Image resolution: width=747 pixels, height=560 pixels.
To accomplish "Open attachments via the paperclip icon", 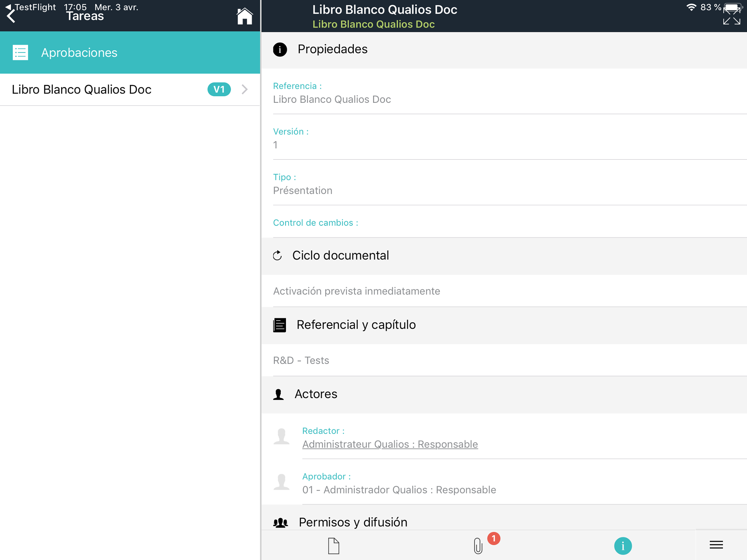I will tap(478, 546).
